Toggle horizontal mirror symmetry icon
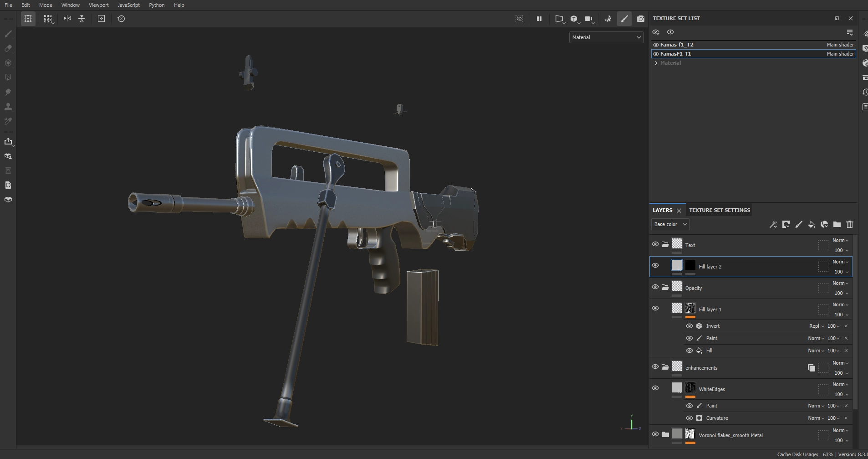 pos(67,19)
